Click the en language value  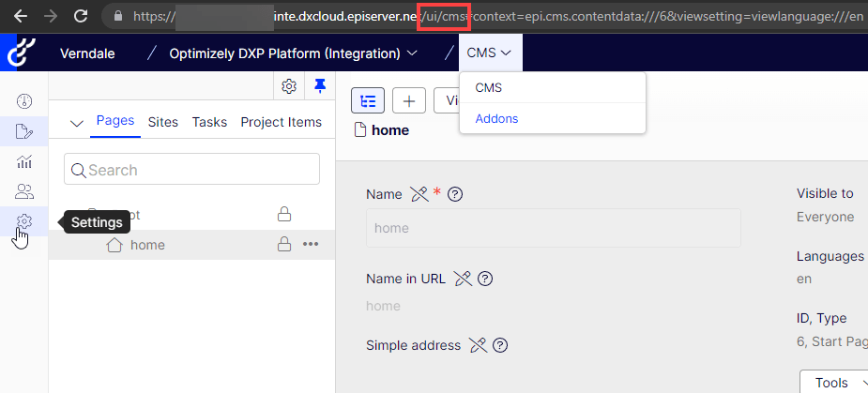804,279
